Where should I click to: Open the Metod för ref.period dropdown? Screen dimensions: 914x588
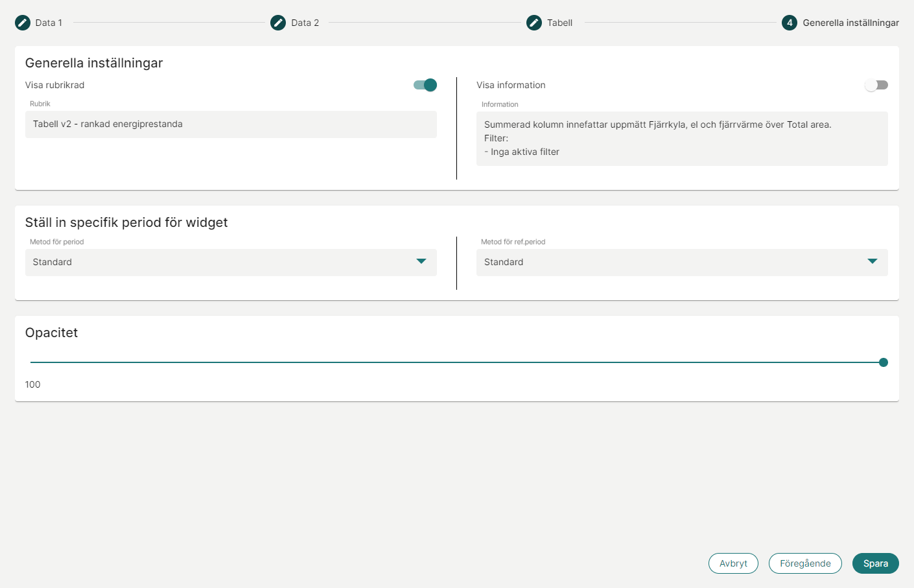[682, 263]
